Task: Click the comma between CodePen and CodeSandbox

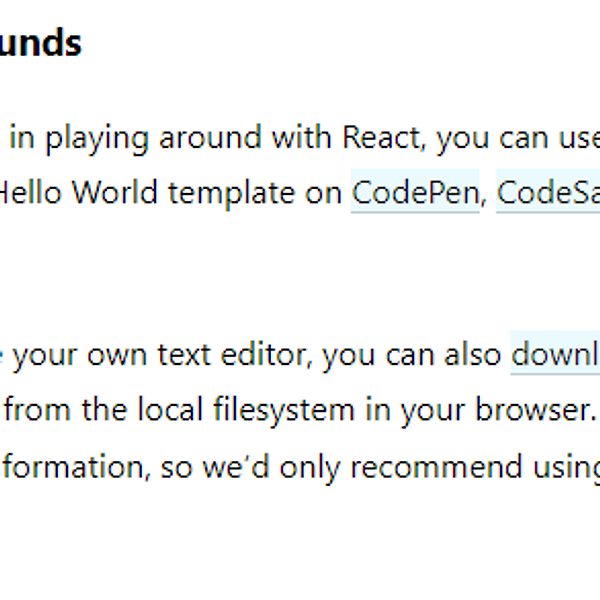Action: (484, 200)
